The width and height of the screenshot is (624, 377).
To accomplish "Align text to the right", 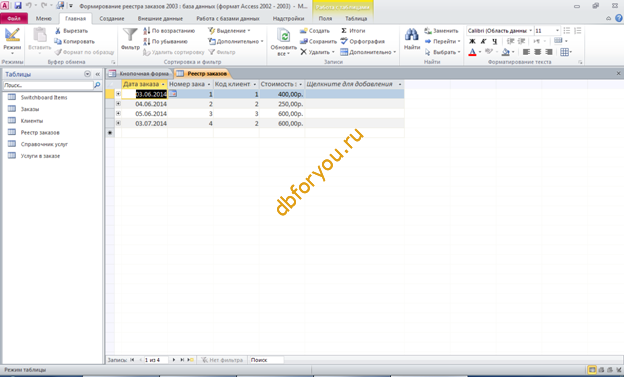I will [x=549, y=52].
